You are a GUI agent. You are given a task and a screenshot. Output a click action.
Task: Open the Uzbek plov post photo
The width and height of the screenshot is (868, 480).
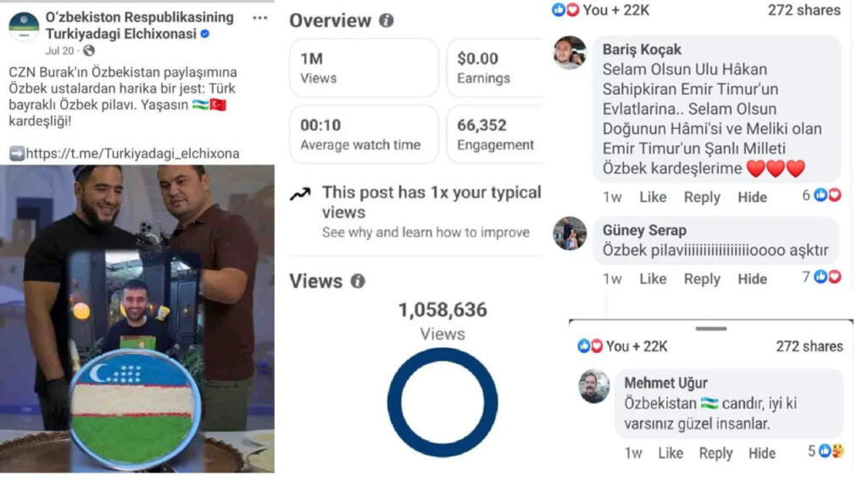[136, 318]
